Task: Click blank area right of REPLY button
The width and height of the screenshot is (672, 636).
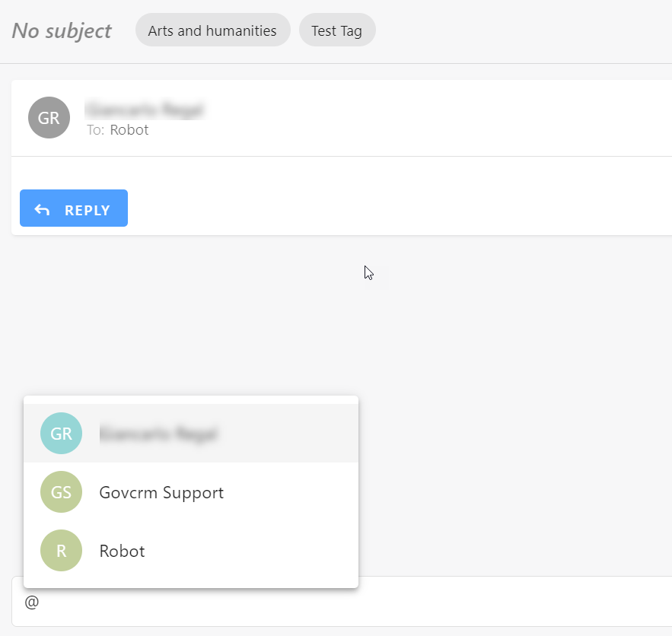Action: (x=396, y=208)
